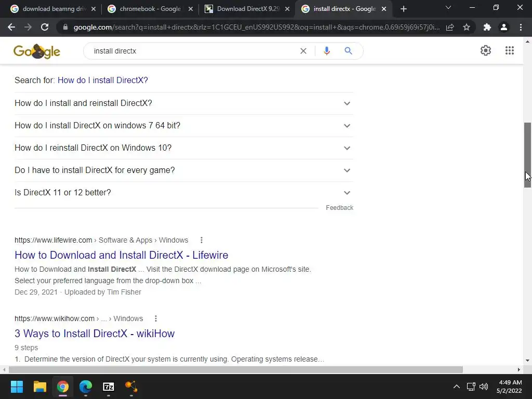Clear the search box text
Image resolution: width=532 pixels, height=399 pixels.
303,51
